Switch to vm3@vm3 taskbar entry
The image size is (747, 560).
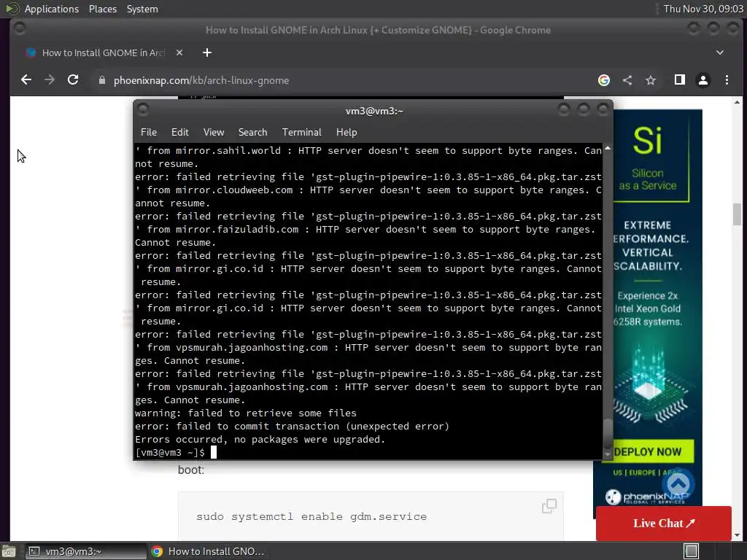click(x=86, y=551)
